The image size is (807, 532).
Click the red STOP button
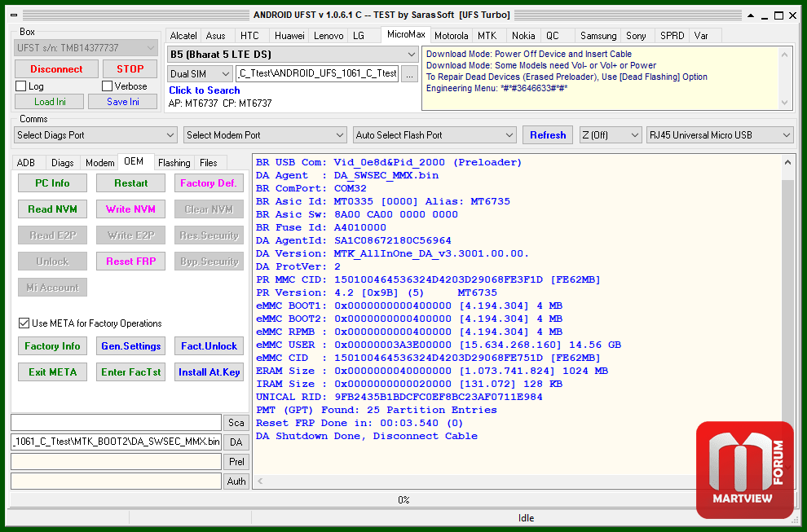click(130, 69)
